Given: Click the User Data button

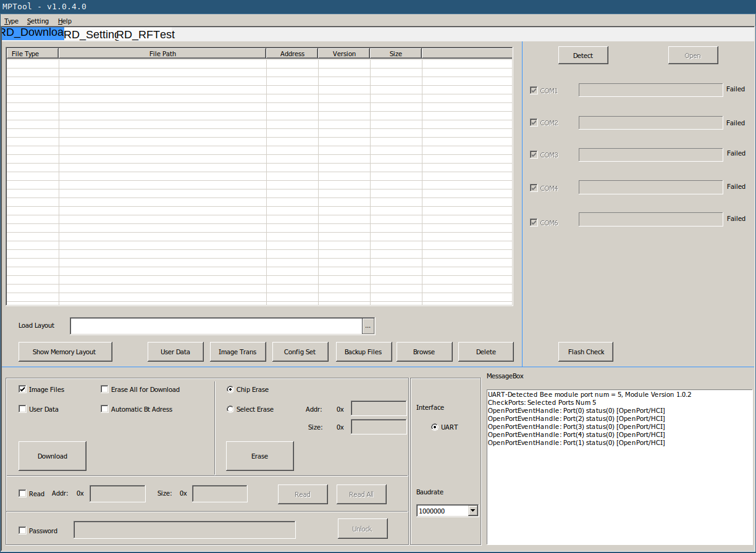Looking at the screenshot, I should pyautogui.click(x=175, y=352).
